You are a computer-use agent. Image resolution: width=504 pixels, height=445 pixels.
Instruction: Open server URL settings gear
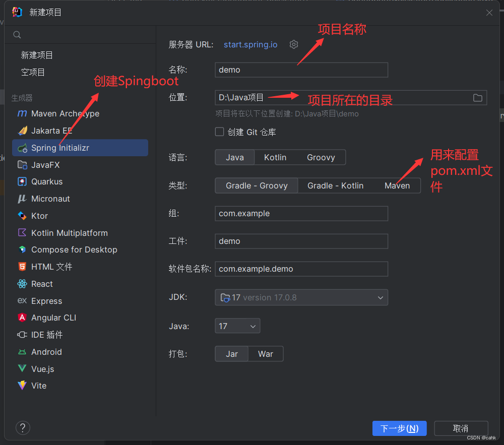click(294, 44)
